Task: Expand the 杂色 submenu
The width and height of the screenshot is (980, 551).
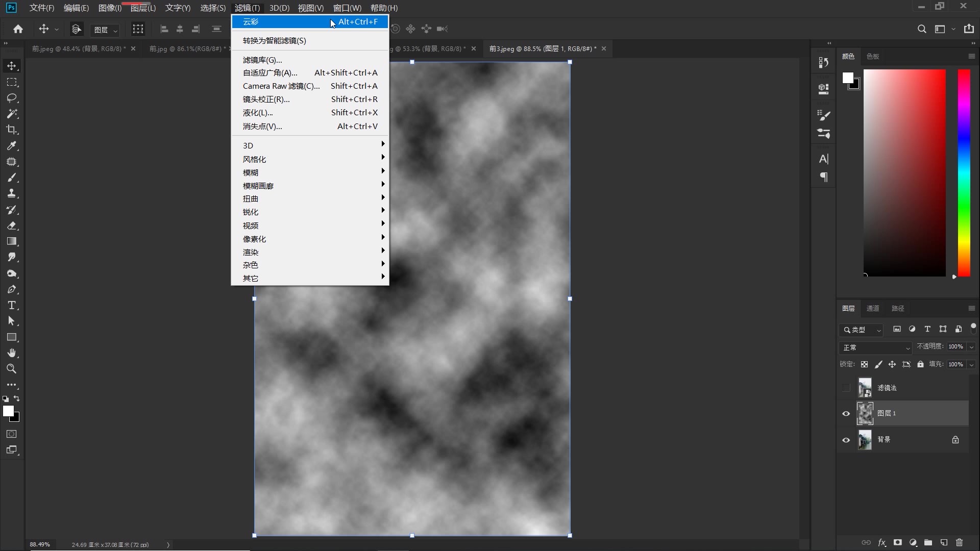Action: tap(310, 265)
